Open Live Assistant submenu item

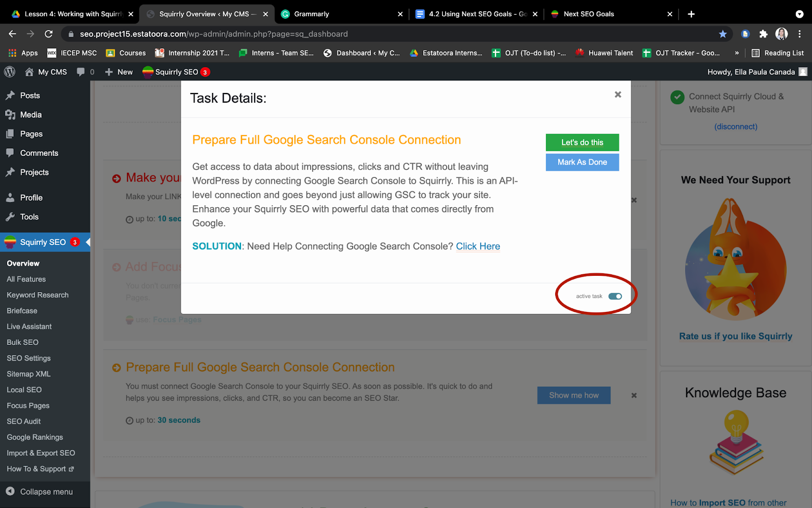(x=29, y=327)
